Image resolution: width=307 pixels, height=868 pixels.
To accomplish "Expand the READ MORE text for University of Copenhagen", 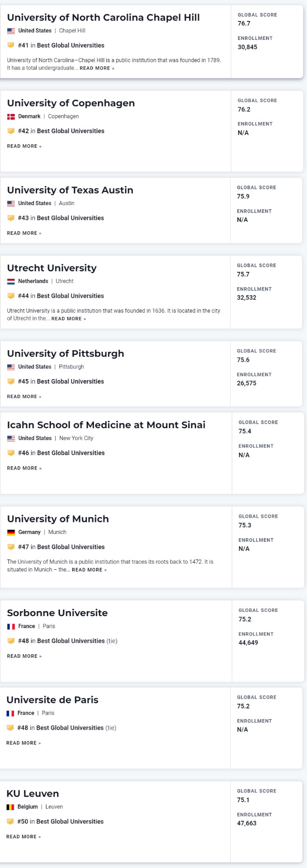I will click(x=21, y=146).
